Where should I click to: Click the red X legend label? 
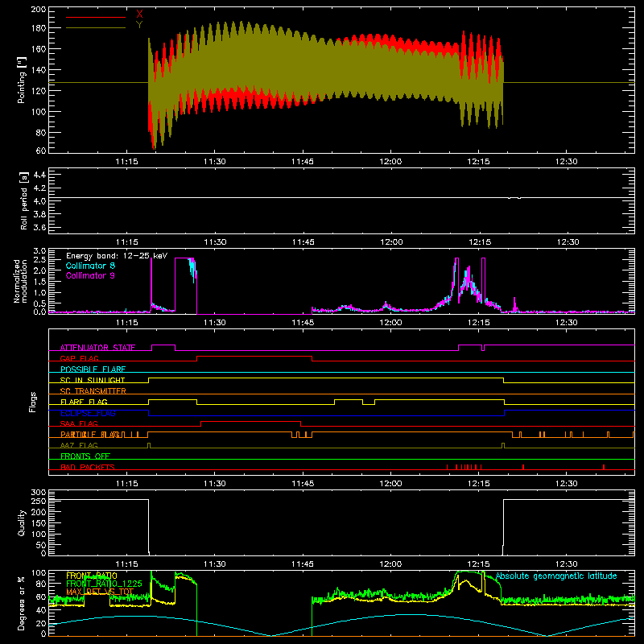(x=139, y=14)
